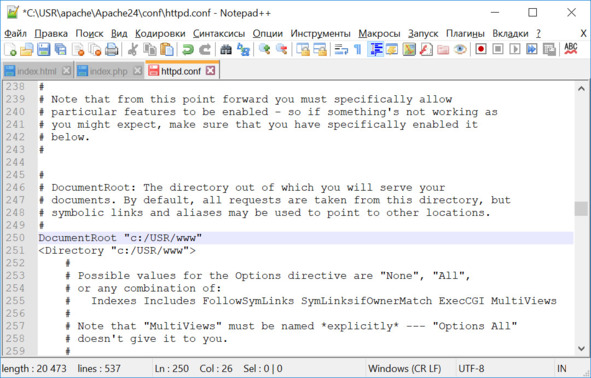The width and height of the screenshot is (591, 378).
Task: Undo with the green arrow icon
Action: pyautogui.click(x=187, y=49)
